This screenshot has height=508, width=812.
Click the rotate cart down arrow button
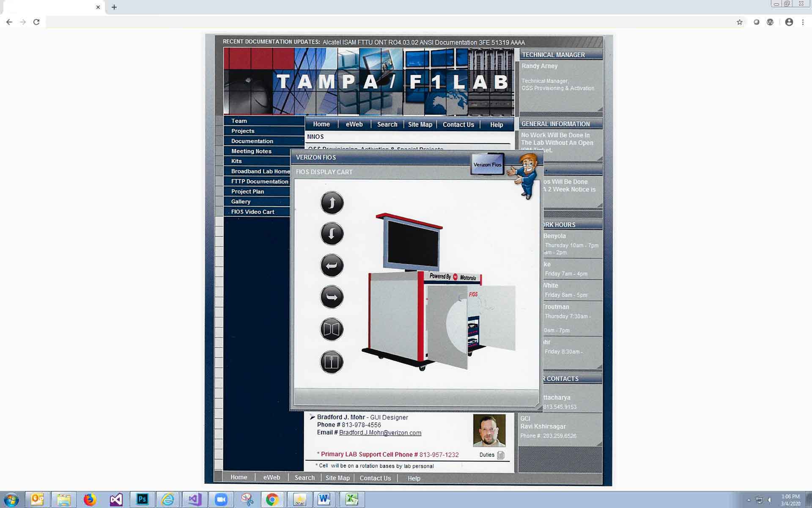332,234
